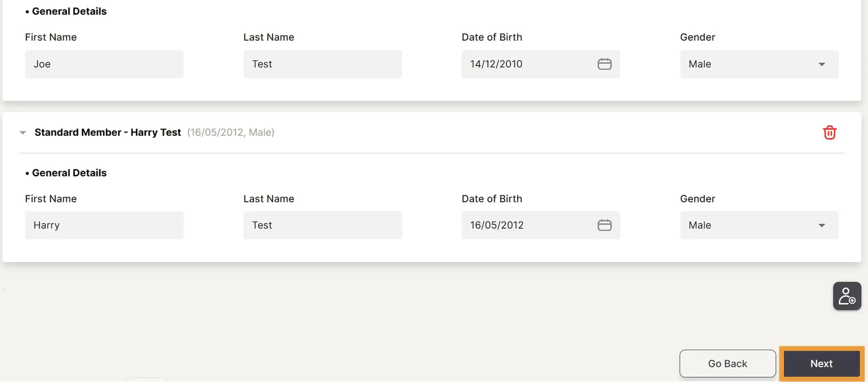Click the (16/05/2012, Male) summary text
The height and width of the screenshot is (382, 868).
[x=230, y=133]
